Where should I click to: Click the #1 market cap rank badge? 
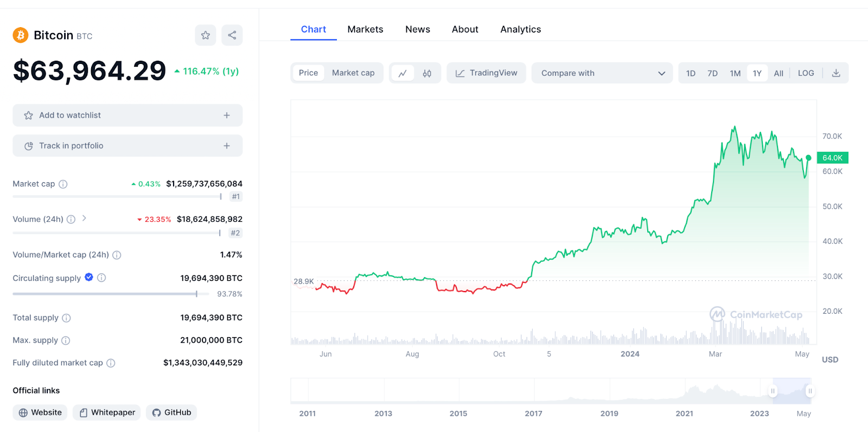click(235, 197)
